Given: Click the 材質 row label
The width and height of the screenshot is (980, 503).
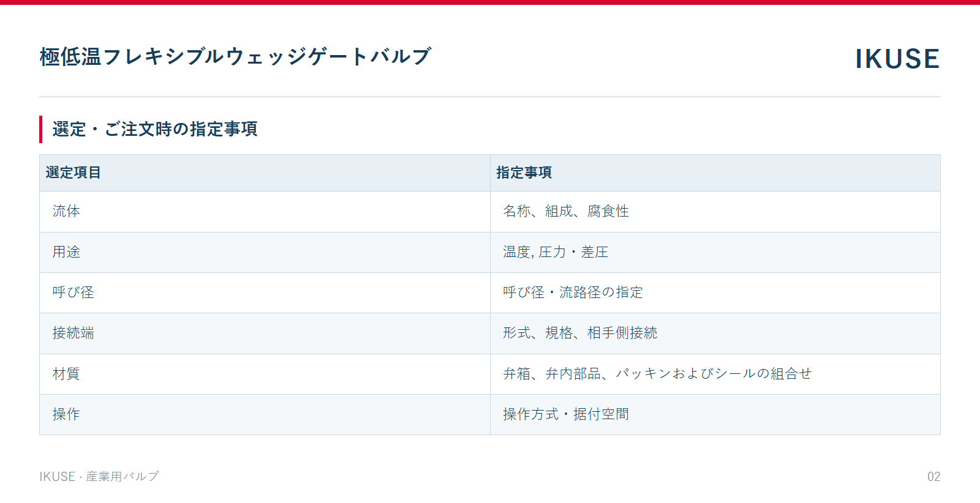Looking at the screenshot, I should coord(66,374).
